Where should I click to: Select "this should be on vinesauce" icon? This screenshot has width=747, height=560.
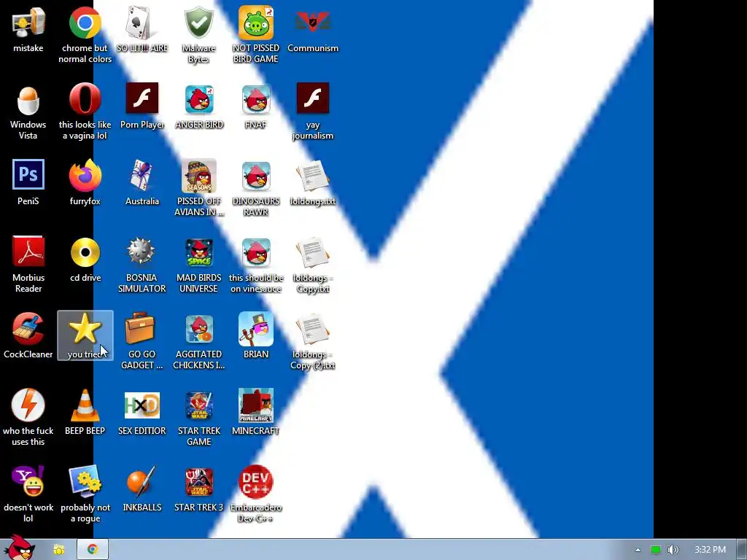[256, 252]
